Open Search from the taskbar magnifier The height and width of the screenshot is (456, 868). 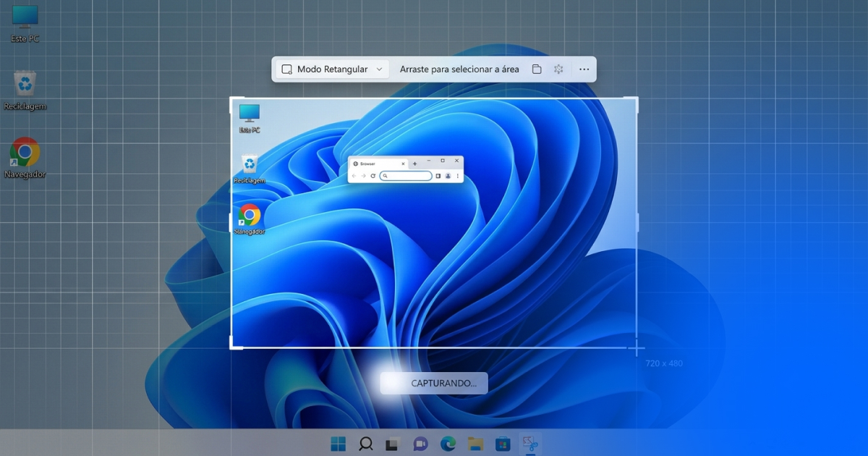[366, 444]
